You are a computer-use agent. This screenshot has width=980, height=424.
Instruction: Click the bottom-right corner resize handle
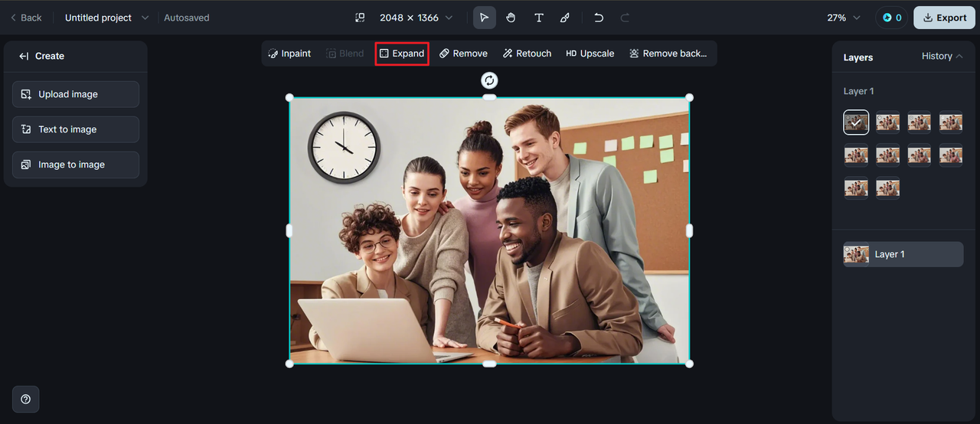point(689,364)
